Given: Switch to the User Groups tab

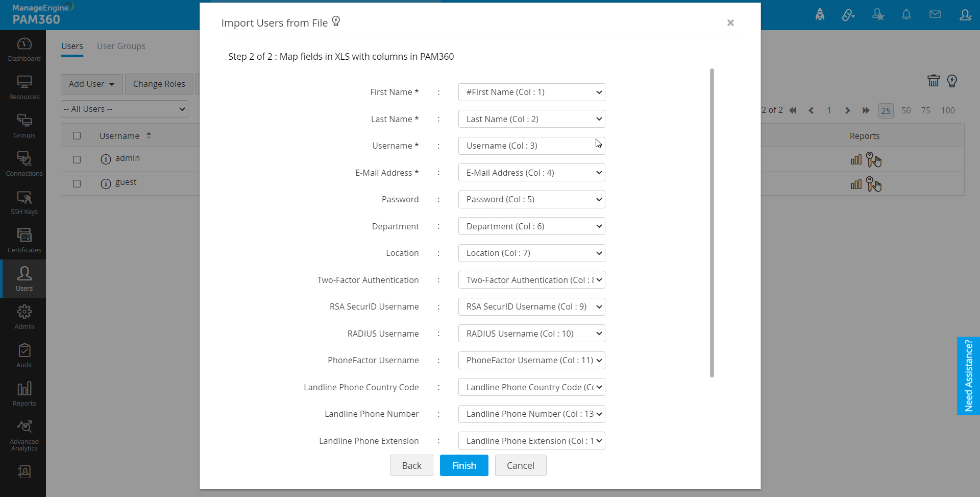Looking at the screenshot, I should [x=121, y=46].
